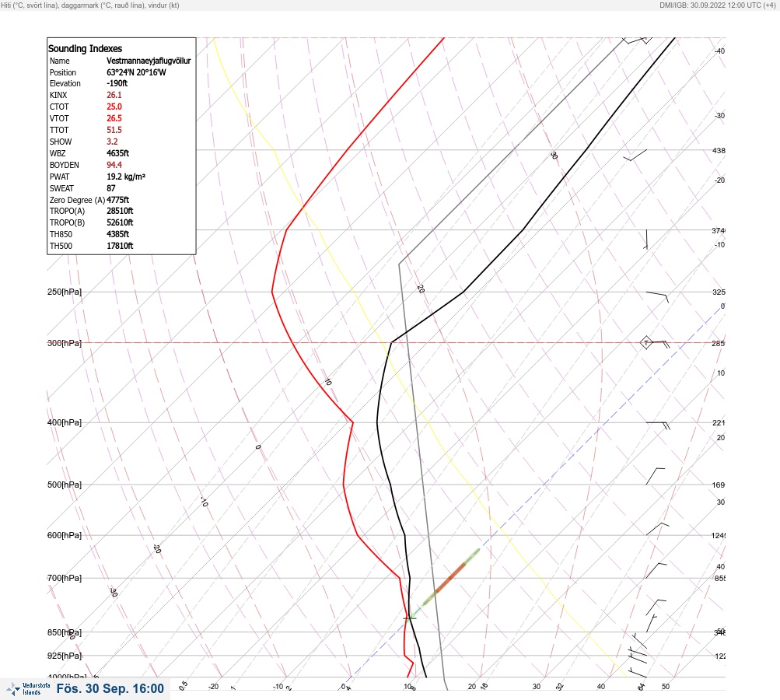Click the TROPO(B) value 52610ft
Image resolution: width=780 pixels, height=700 pixels.
(120, 222)
